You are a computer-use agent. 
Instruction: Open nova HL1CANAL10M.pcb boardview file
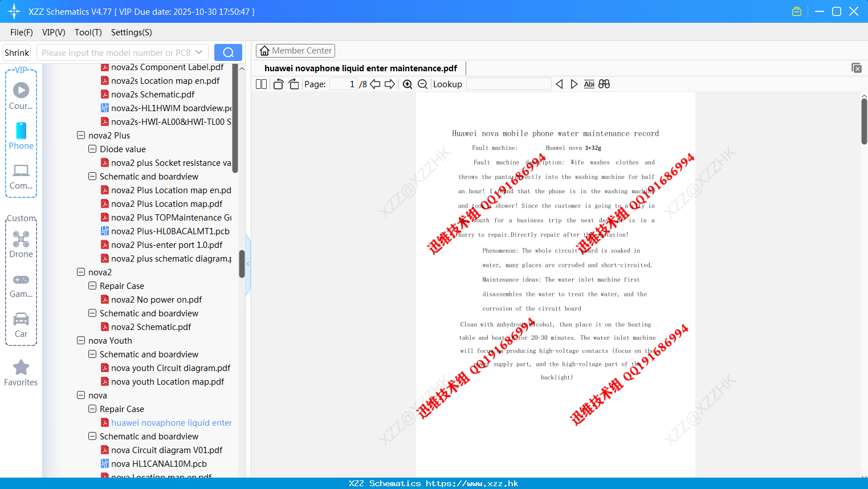point(159,464)
